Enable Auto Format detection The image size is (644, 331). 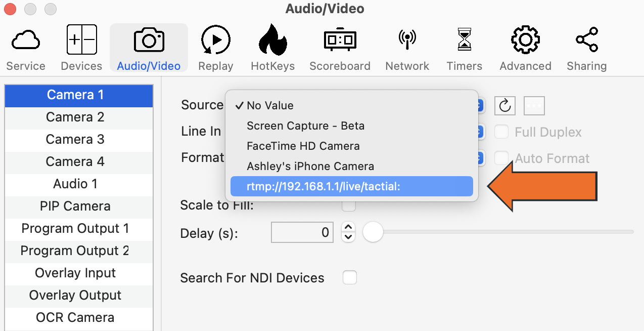pyautogui.click(x=501, y=158)
